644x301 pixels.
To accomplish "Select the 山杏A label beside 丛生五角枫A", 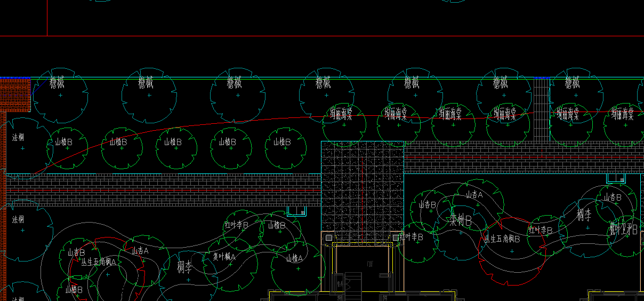I will coord(140,250).
